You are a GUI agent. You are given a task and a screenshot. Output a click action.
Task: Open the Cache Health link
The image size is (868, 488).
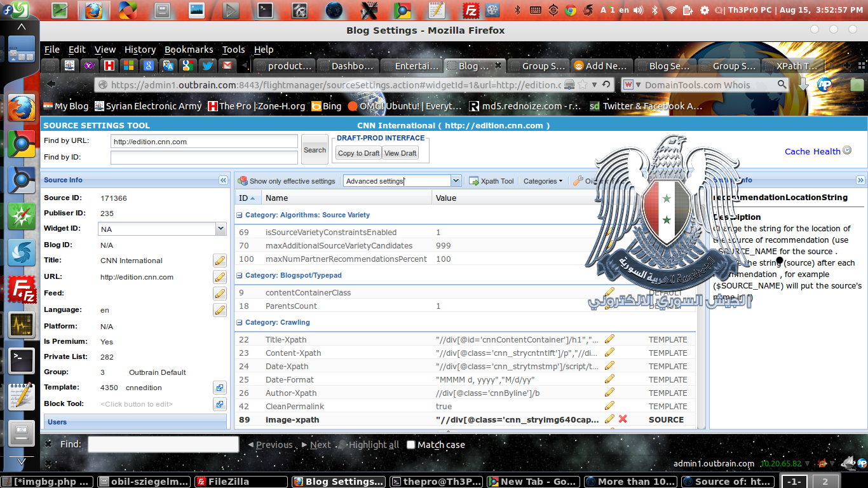coord(812,151)
